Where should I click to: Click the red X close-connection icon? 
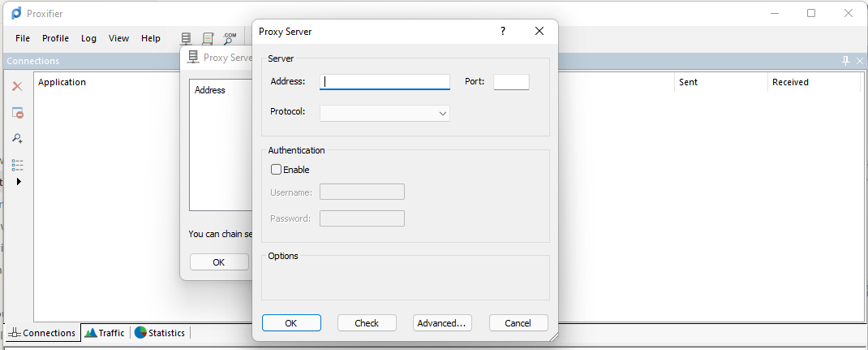[17, 86]
